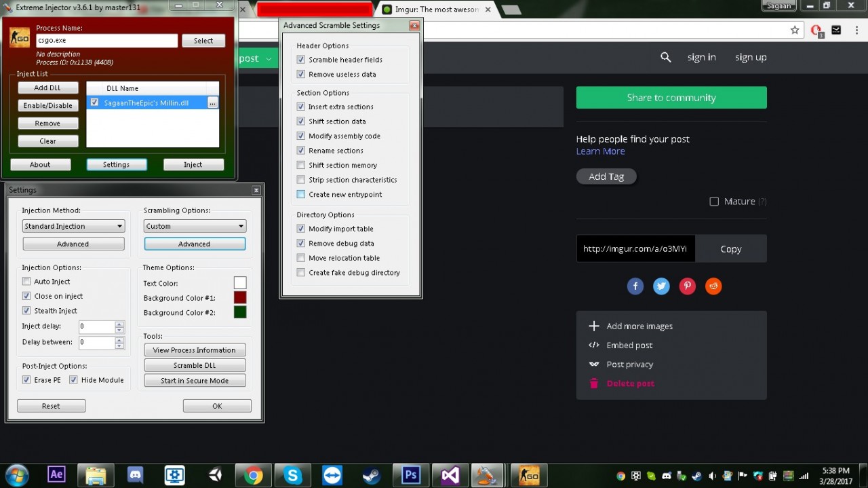Image resolution: width=868 pixels, height=488 pixels.
Task: Open After Effects from the taskbar
Action: click(x=56, y=474)
